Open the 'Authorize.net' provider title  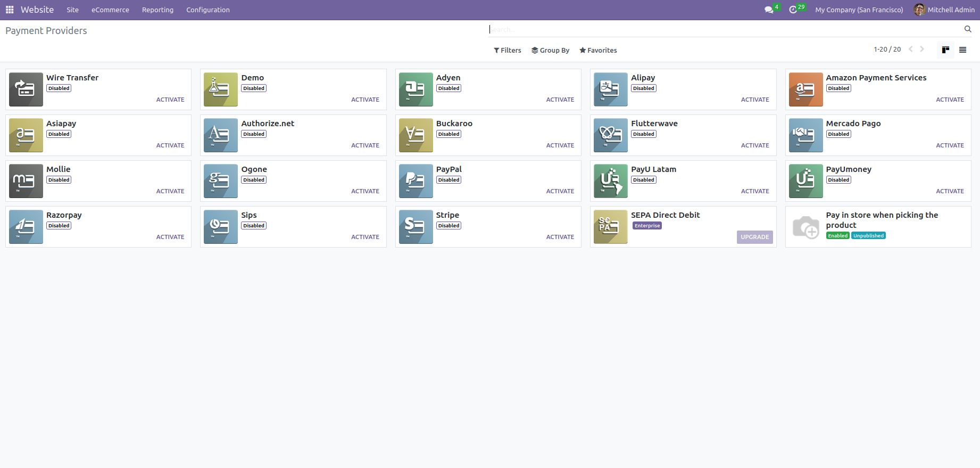268,124
